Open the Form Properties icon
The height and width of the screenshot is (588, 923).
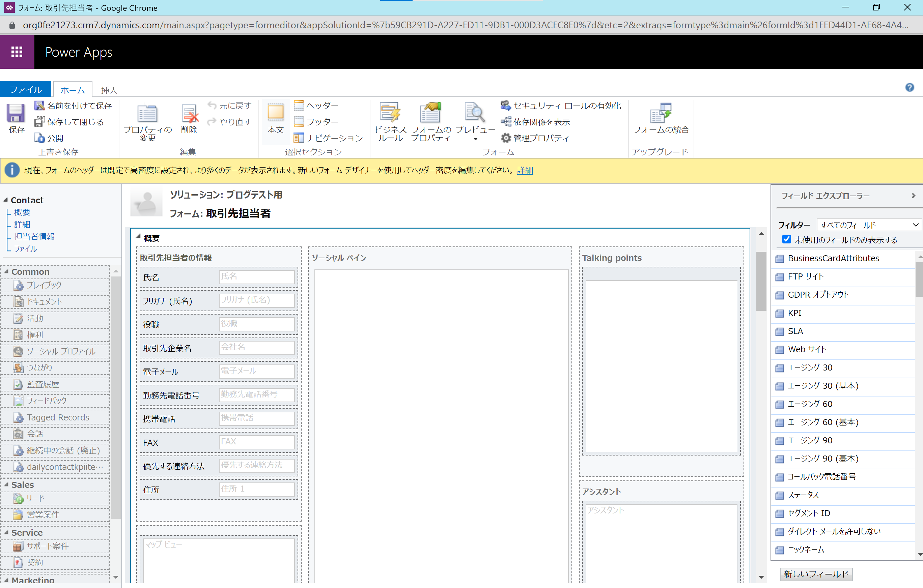click(430, 113)
